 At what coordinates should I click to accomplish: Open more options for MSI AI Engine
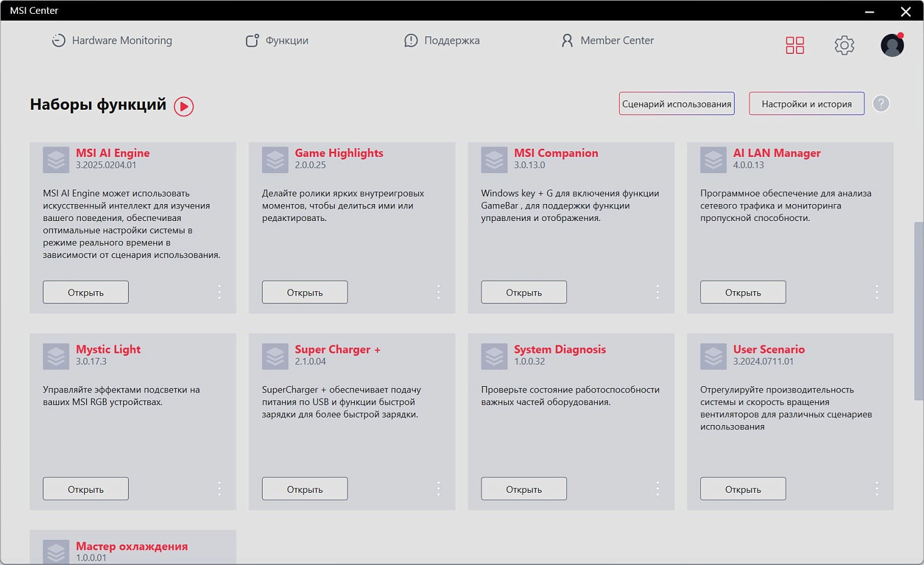[x=219, y=292]
